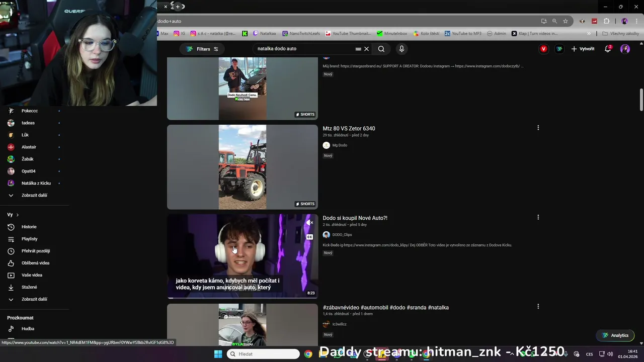Open options menu for Dodo si koupil Nové Auto
The height and width of the screenshot is (362, 644).
pyautogui.click(x=538, y=217)
